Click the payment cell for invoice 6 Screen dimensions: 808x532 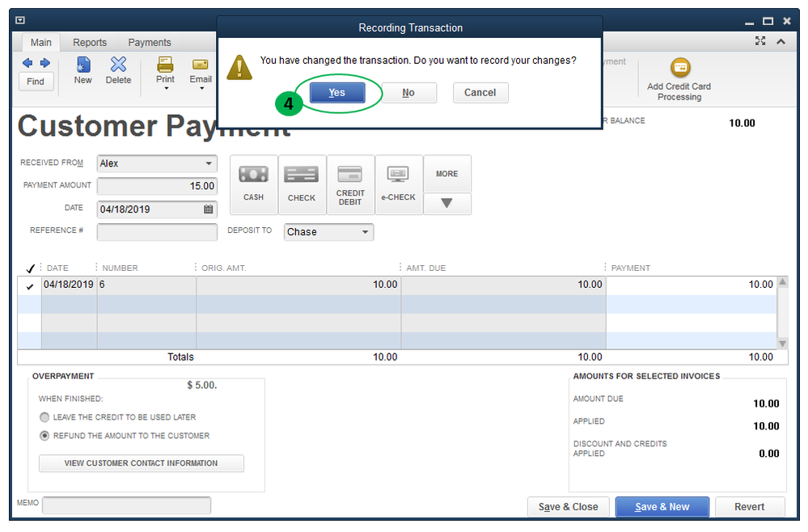pos(691,285)
